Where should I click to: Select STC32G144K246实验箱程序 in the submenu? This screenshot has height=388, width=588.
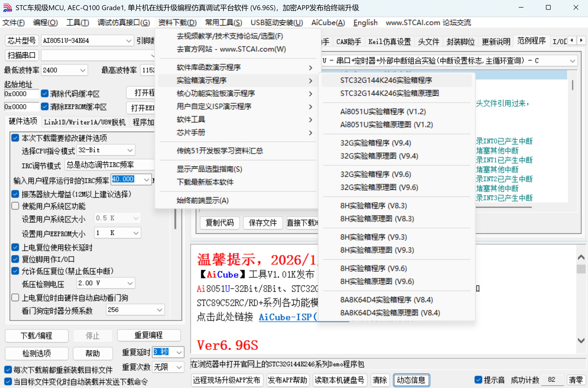tap(386, 80)
